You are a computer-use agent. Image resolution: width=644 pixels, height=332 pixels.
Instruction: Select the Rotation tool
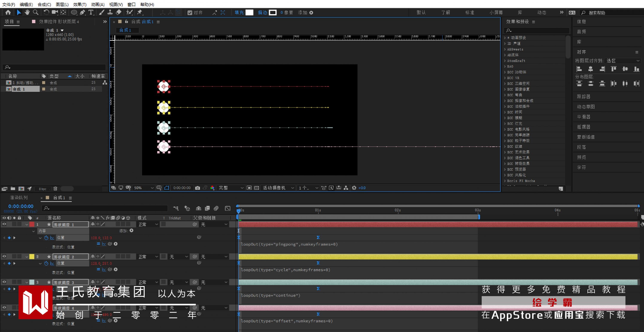(46, 12)
